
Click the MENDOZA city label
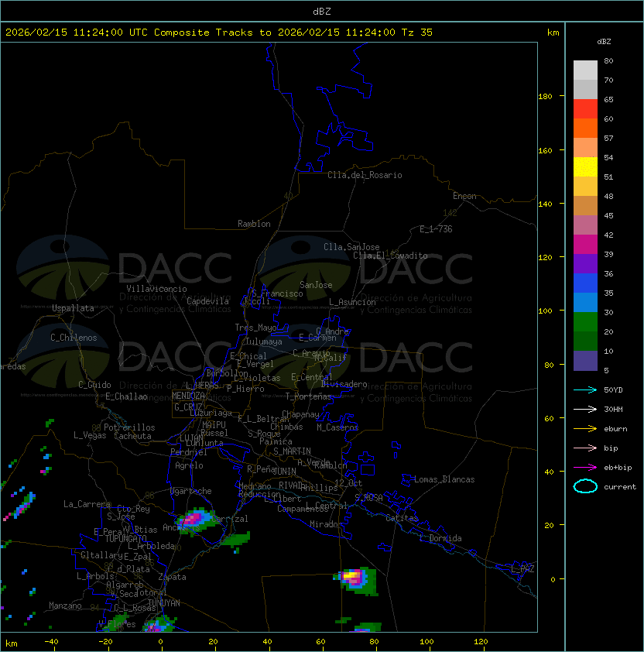click(x=188, y=396)
